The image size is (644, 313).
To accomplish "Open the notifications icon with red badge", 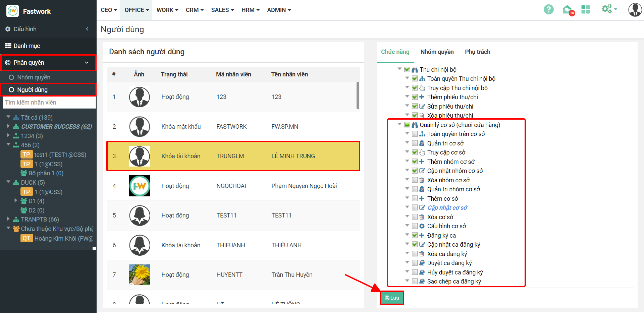I will click(568, 10).
